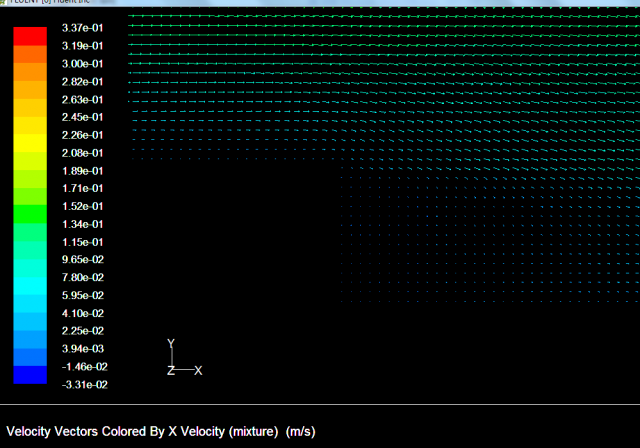640x448 pixels.
Task: Click the 3.94e-03 legend value
Action: (83, 348)
